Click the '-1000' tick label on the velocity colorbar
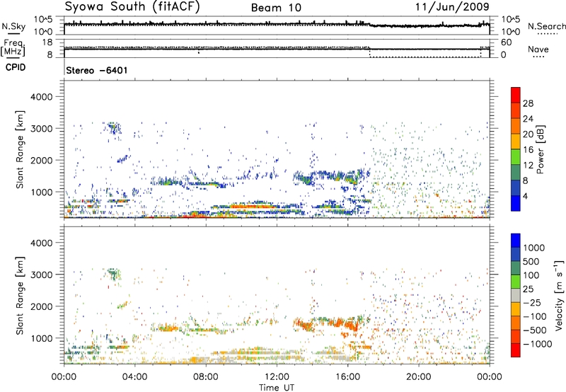This screenshot has width=566, height=392. 538,344
